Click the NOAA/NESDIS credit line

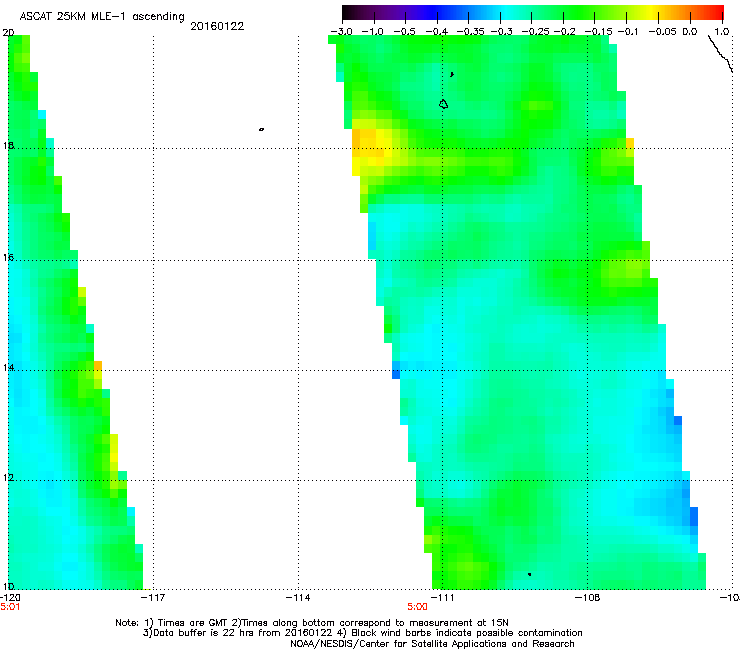432,644
